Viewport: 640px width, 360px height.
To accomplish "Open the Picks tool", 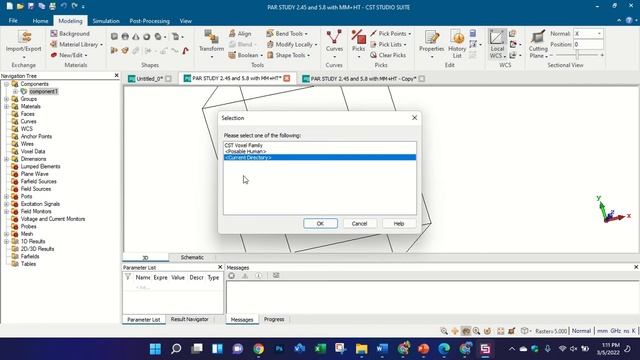I will 358,43.
